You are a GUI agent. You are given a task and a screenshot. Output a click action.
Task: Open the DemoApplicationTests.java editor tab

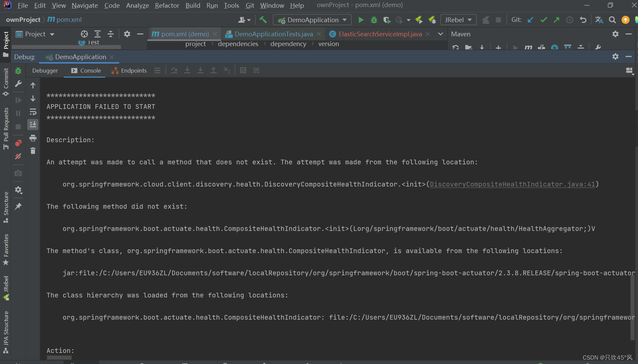(x=274, y=34)
